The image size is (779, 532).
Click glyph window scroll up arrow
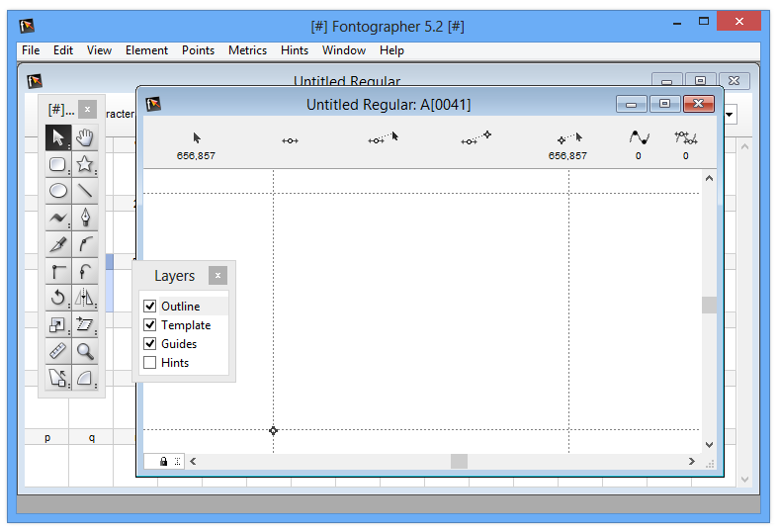point(710,178)
